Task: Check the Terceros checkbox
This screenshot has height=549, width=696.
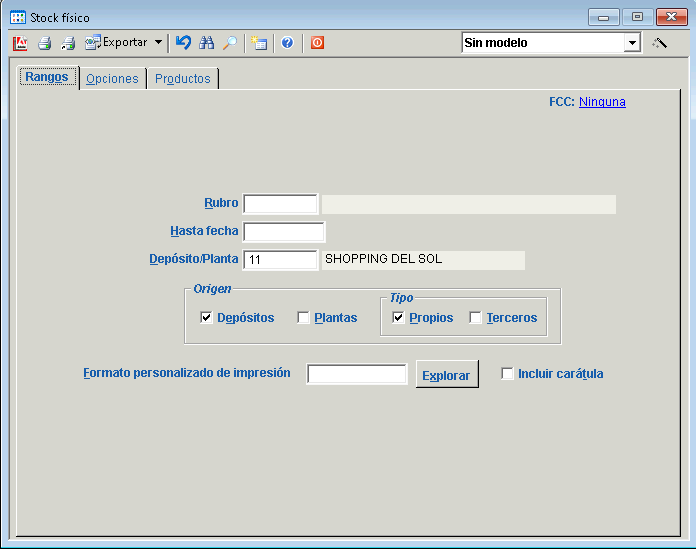Action: coord(476,318)
